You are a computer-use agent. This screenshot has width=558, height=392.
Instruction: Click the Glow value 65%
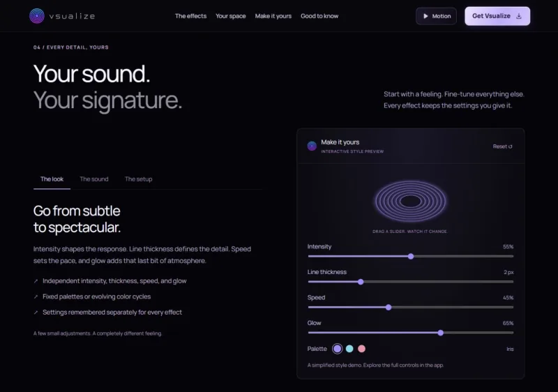point(508,324)
